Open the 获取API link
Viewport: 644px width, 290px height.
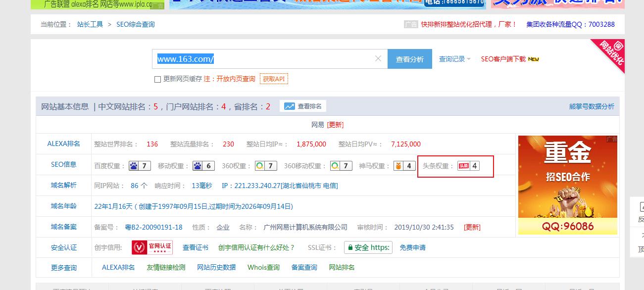[x=274, y=79]
